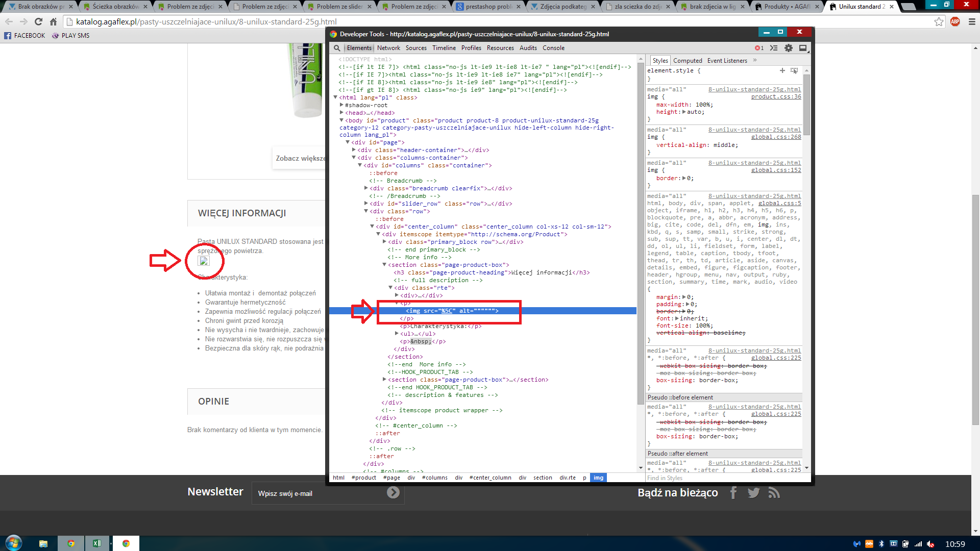Viewport: 980px width, 551px height.
Task: Toggle the DevTools dock-side icon
Action: pos(803,48)
